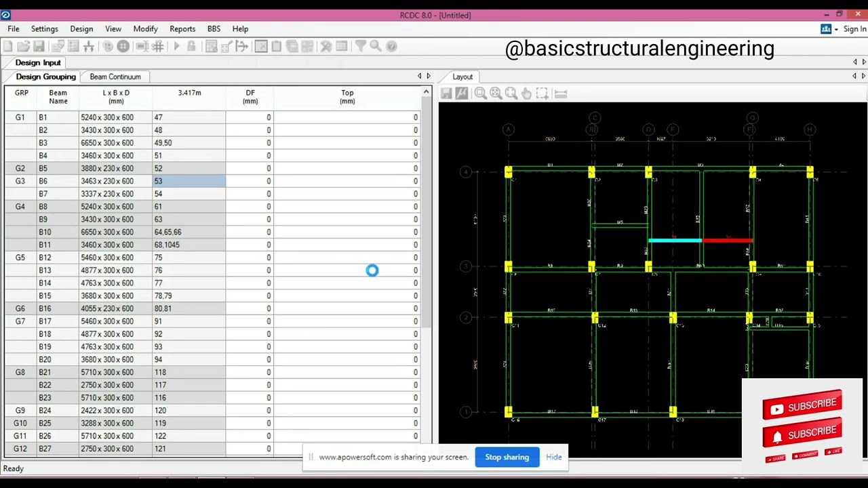This screenshot has height=488, width=868.
Task: Click the Sign In link
Action: [x=855, y=29]
